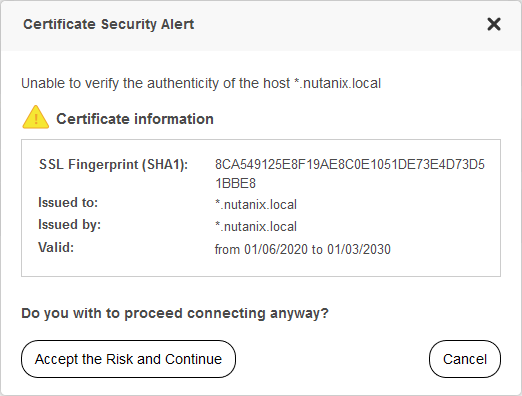Close the Certificate Security Alert dialog

pos(494,24)
